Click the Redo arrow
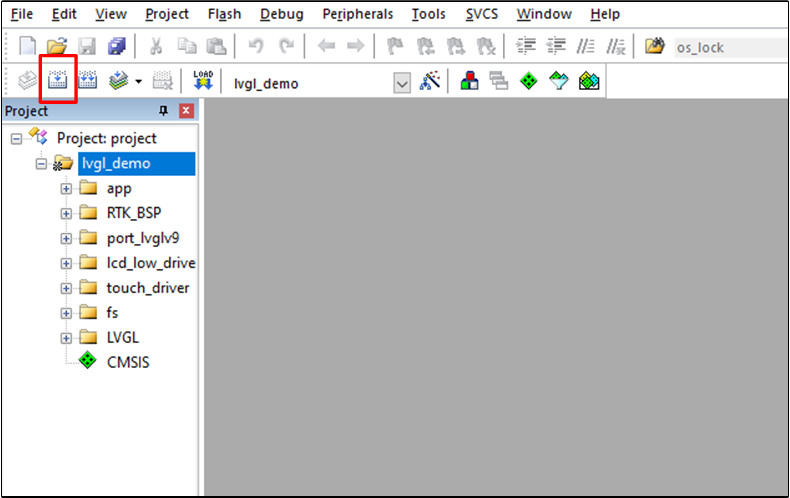790x498 pixels. pyautogui.click(x=286, y=46)
